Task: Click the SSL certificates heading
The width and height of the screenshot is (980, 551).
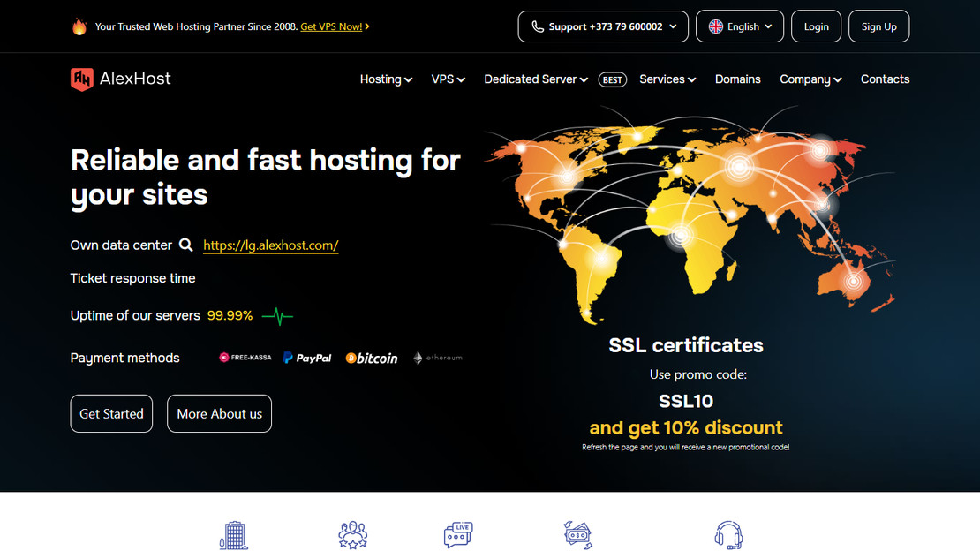Action: (x=686, y=345)
